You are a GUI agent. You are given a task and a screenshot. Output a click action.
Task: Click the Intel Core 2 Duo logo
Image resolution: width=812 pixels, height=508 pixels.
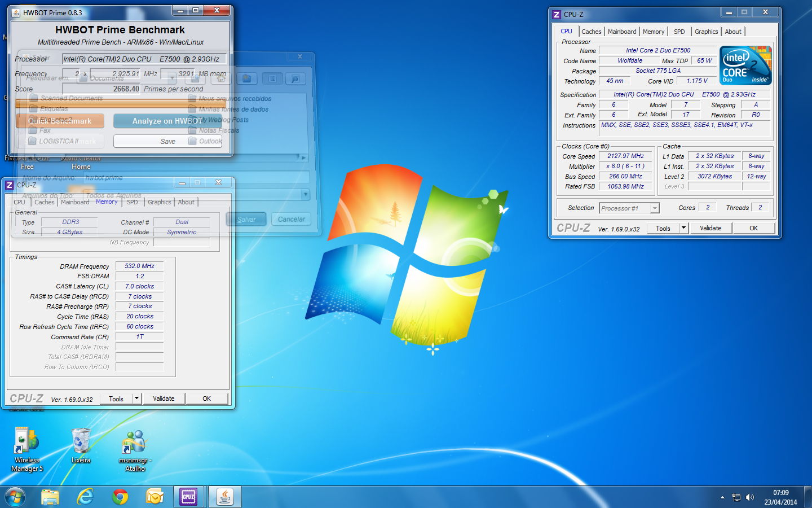click(745, 65)
